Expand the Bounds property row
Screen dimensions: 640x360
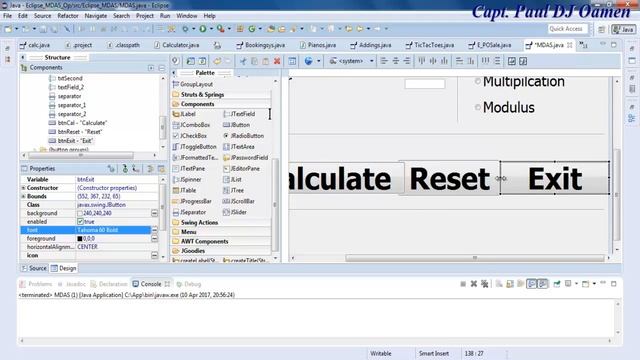click(x=23, y=196)
